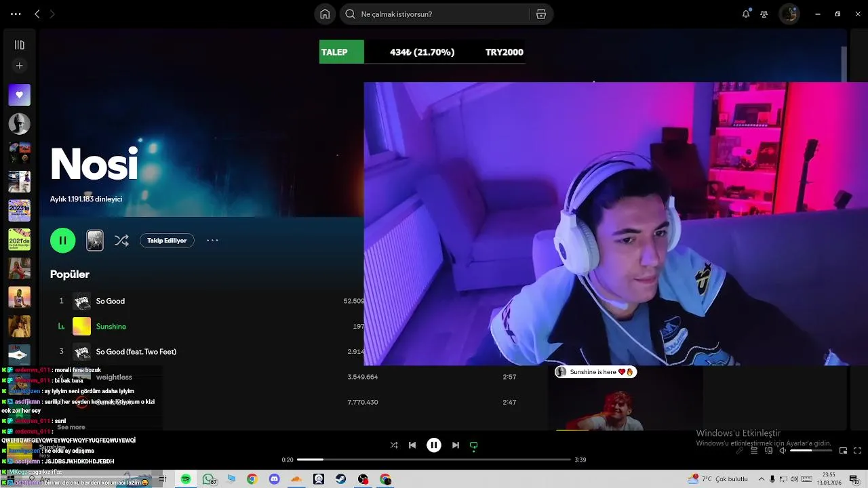The height and width of the screenshot is (488, 868).
Task: Pause playback in the bottom player
Action: tap(434, 445)
